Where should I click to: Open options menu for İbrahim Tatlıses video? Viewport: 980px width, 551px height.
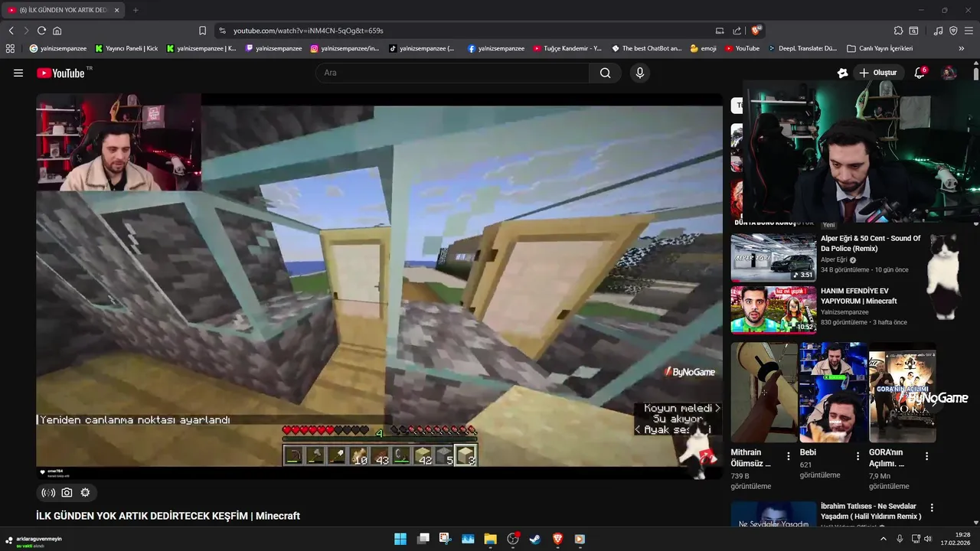(x=932, y=508)
